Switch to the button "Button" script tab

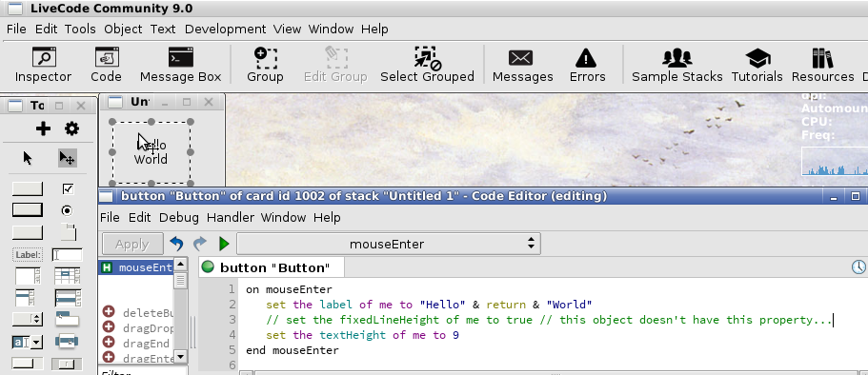click(272, 267)
